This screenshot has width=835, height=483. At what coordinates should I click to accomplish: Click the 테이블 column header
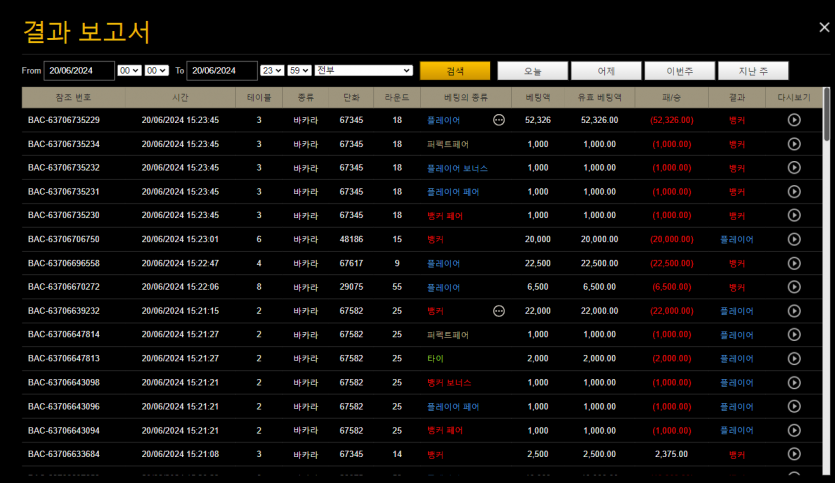click(x=259, y=97)
